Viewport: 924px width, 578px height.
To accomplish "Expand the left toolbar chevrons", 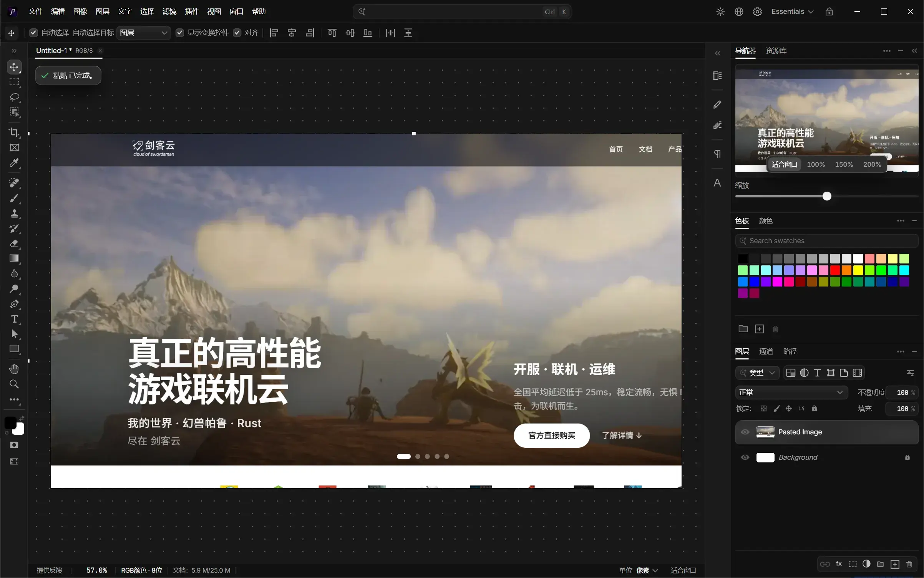I will [x=14, y=51].
